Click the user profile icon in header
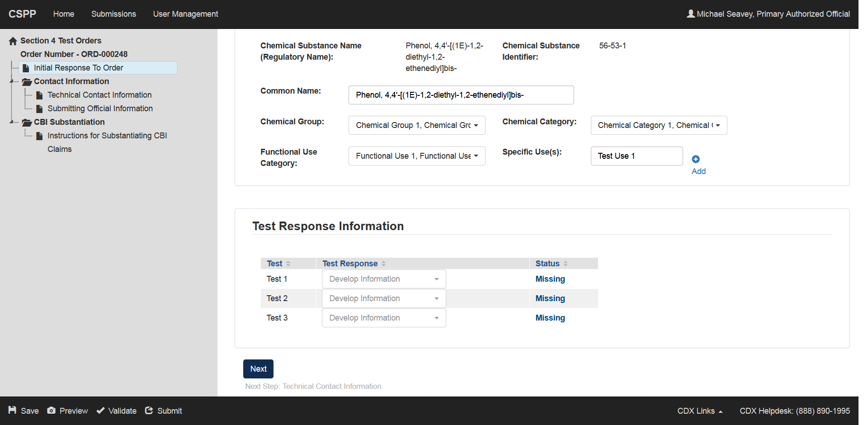 [x=690, y=14]
